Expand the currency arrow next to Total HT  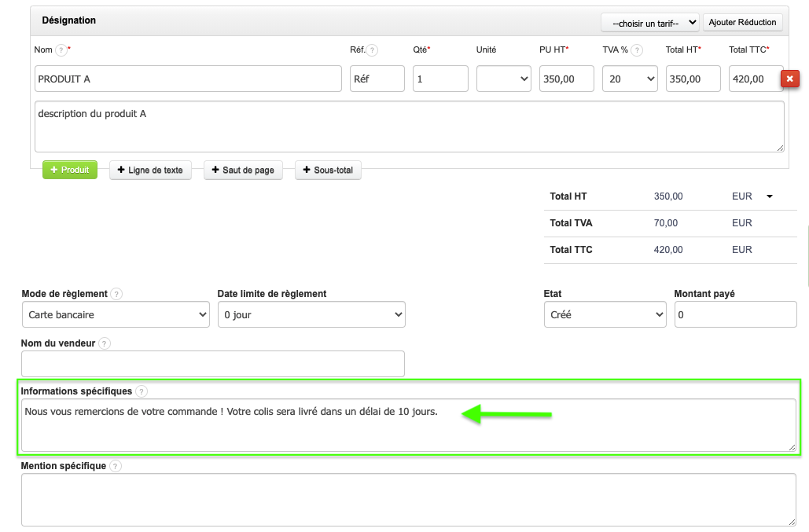pos(770,196)
